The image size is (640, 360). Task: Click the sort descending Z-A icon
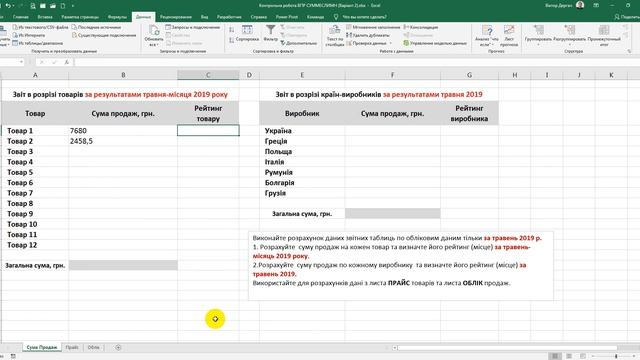coord(231,40)
